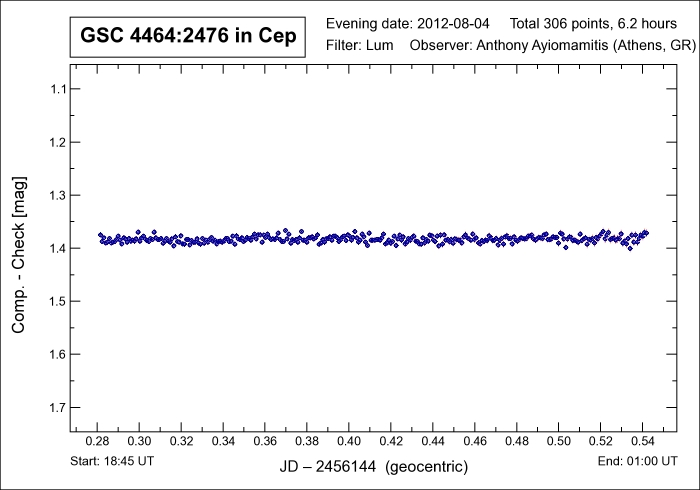The width and height of the screenshot is (700, 490).
Task: Click the 1.1 tick label on y-axis
Action: tap(57, 89)
